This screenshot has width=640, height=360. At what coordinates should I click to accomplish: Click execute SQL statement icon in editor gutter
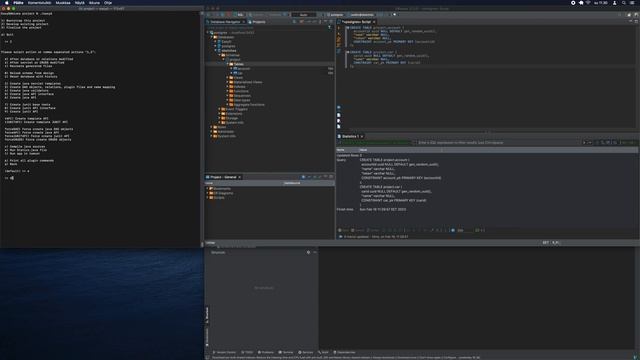[338, 28]
